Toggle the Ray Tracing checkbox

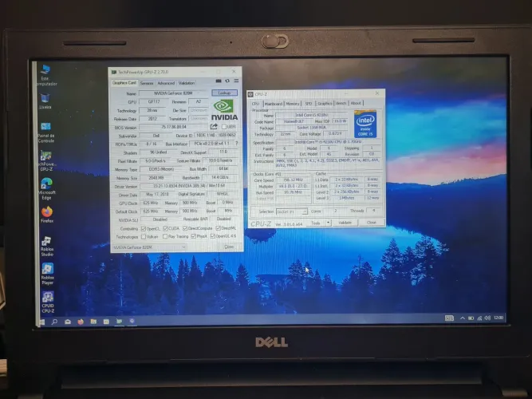click(x=165, y=236)
